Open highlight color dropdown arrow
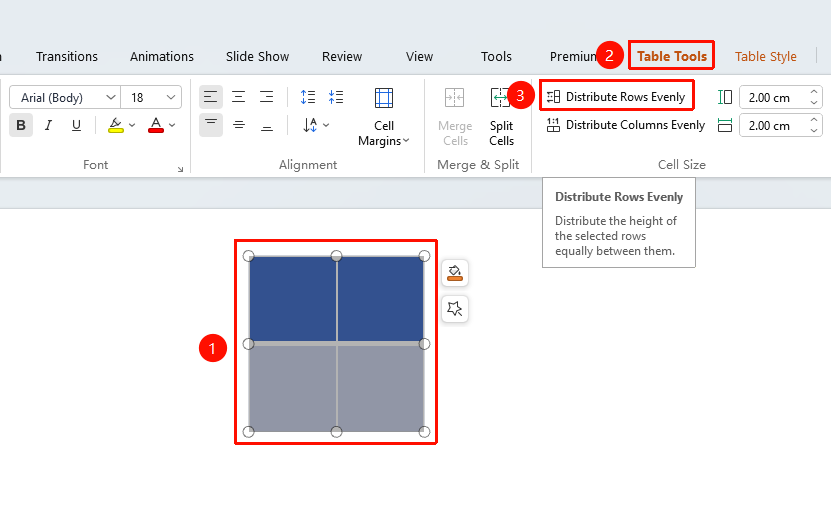 (x=132, y=125)
